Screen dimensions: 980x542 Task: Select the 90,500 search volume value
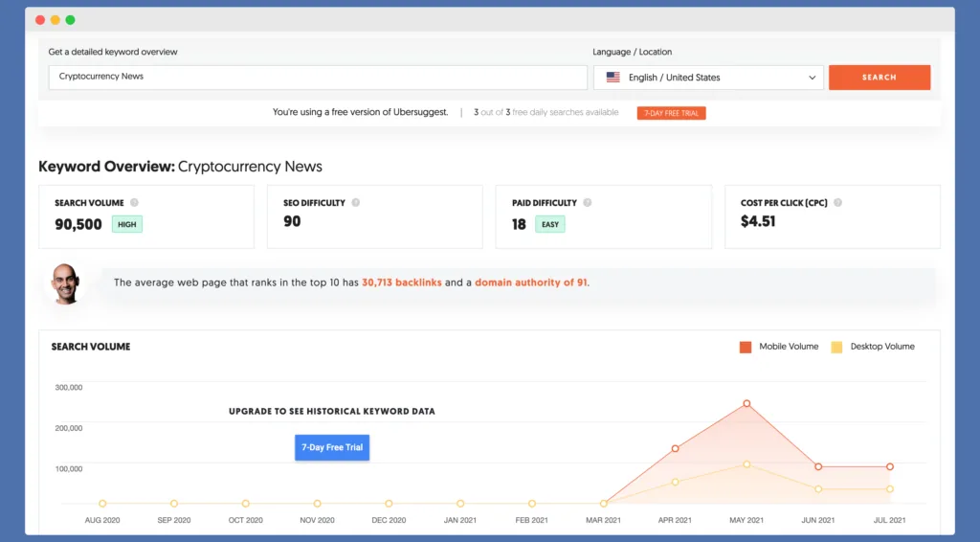pyautogui.click(x=78, y=224)
